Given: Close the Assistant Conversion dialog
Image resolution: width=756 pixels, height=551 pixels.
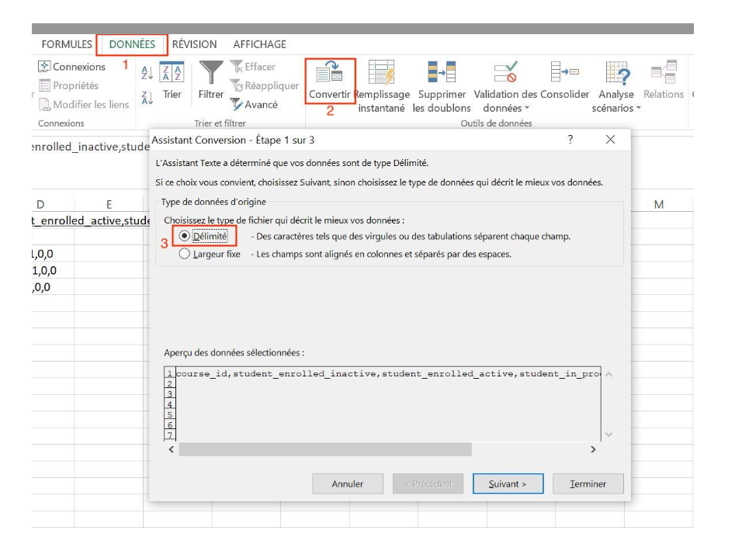Looking at the screenshot, I should click(x=610, y=140).
